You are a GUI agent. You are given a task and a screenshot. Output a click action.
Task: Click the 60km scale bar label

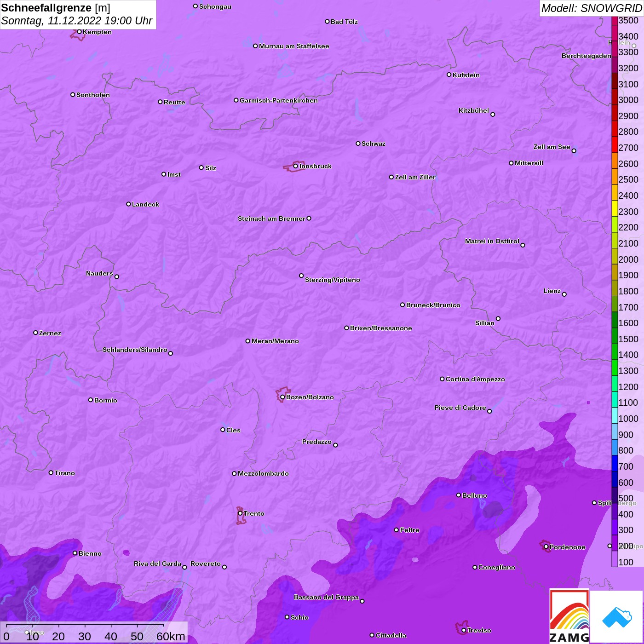[171, 636]
